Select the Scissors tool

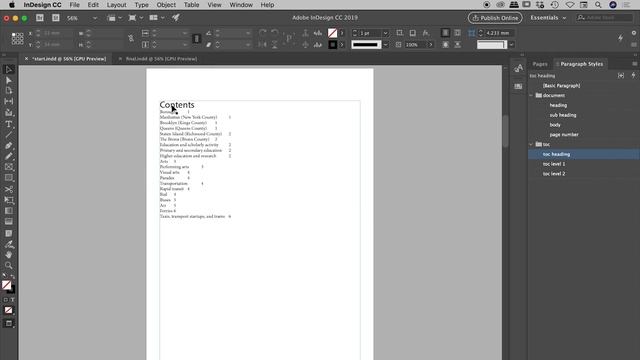(x=9, y=189)
